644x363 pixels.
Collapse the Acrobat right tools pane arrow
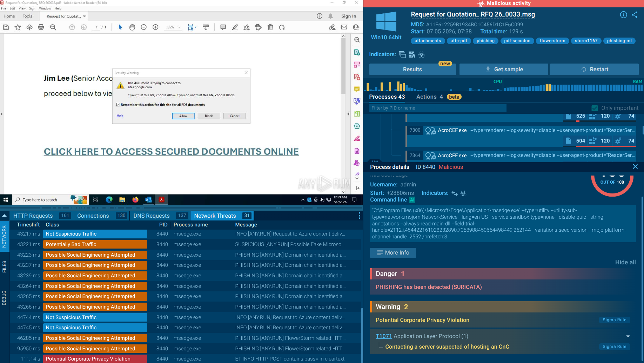pyautogui.click(x=348, y=114)
